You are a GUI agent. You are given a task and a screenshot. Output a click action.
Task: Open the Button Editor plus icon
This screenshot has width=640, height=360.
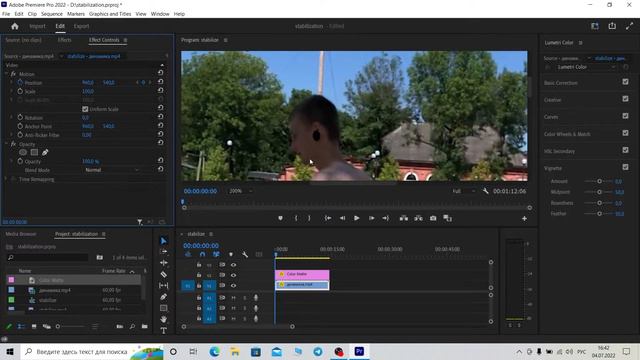click(524, 219)
